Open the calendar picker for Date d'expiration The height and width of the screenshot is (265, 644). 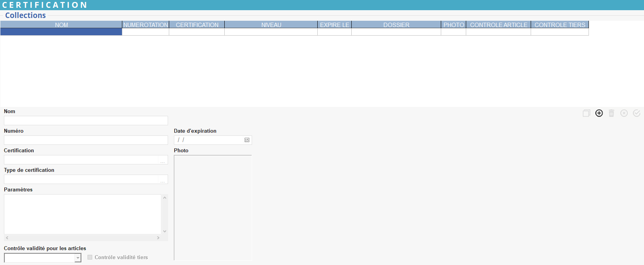pyautogui.click(x=247, y=140)
